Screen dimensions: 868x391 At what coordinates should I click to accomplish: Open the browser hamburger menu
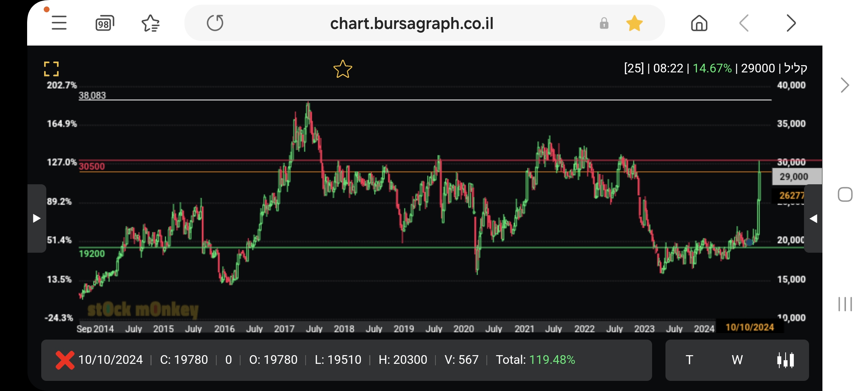coord(59,23)
